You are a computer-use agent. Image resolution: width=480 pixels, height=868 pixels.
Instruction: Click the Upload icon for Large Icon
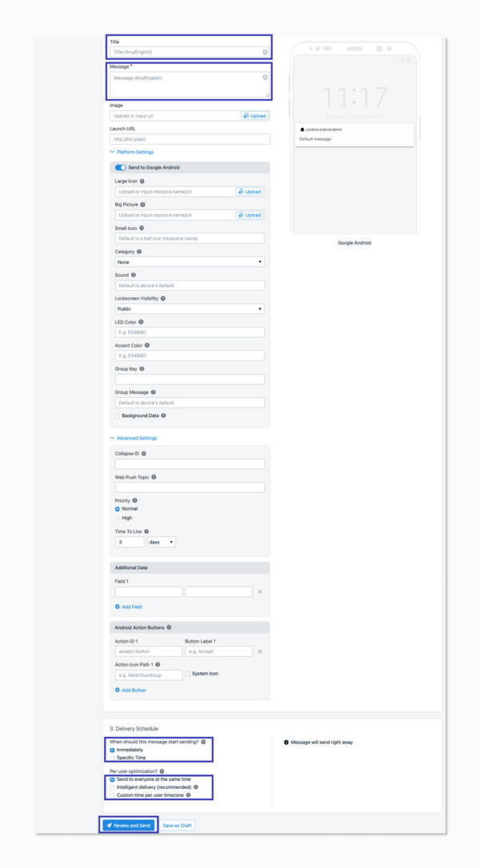tap(250, 192)
